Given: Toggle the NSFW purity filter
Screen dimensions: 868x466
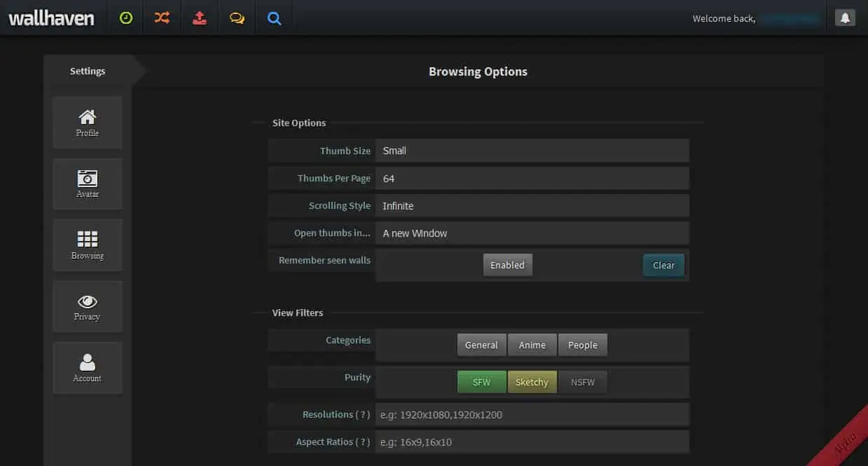Looking at the screenshot, I should pyautogui.click(x=583, y=382).
